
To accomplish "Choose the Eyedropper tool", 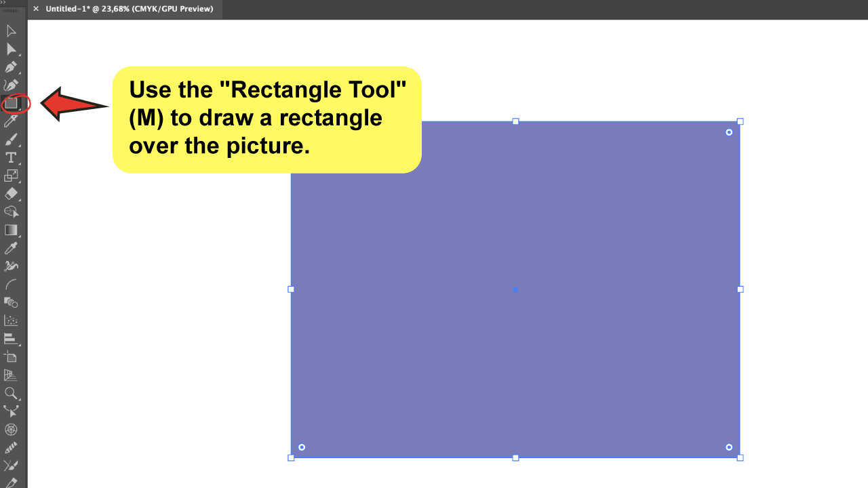I will click(x=11, y=247).
